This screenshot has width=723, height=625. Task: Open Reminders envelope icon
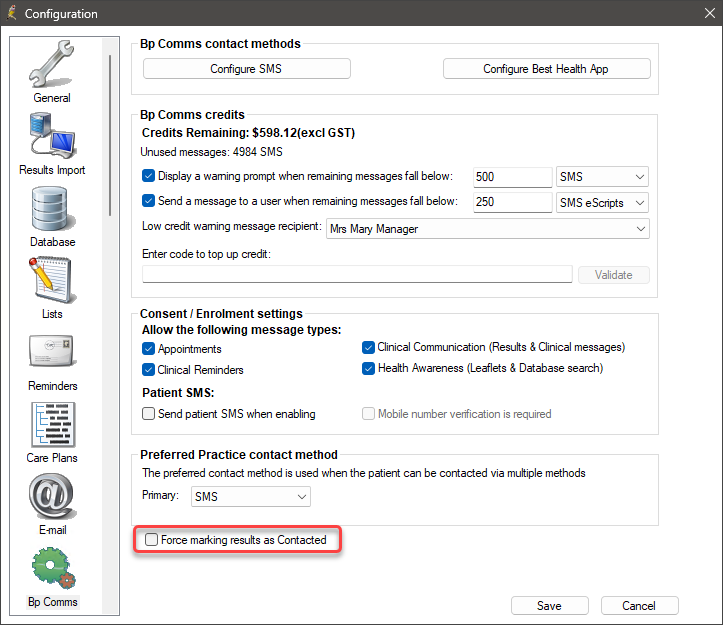click(x=52, y=351)
